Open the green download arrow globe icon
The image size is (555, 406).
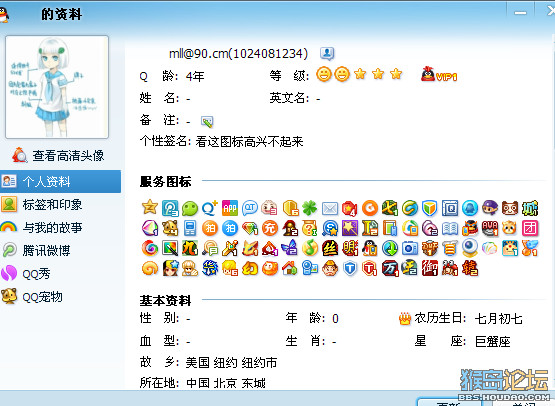click(x=390, y=248)
